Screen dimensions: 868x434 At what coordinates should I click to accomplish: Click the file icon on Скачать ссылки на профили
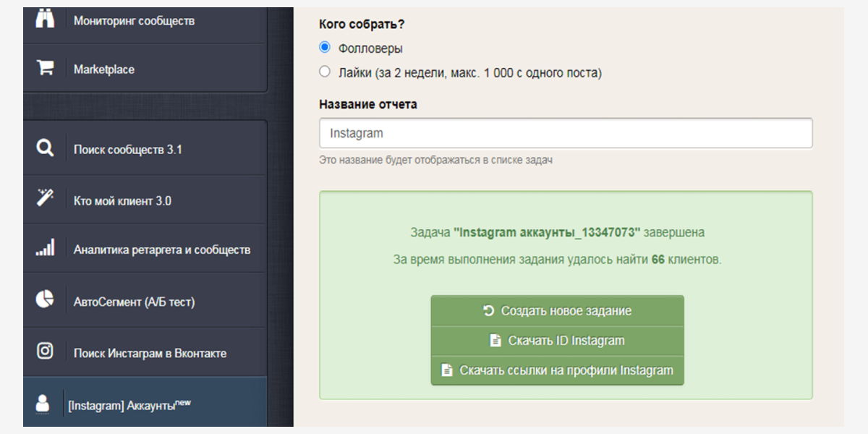(447, 370)
